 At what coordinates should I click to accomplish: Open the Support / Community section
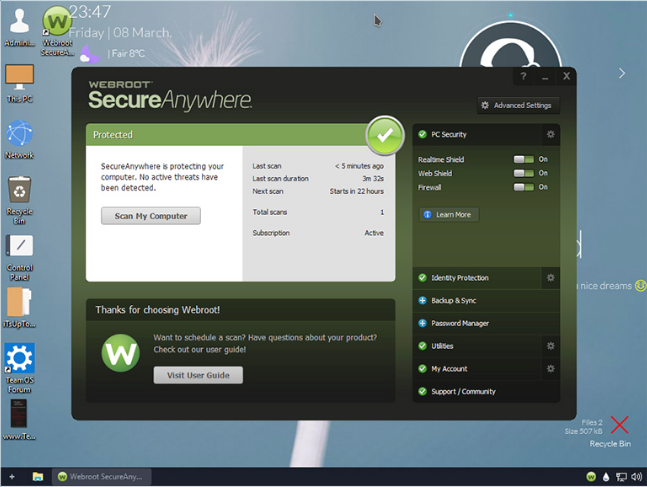tap(486, 391)
